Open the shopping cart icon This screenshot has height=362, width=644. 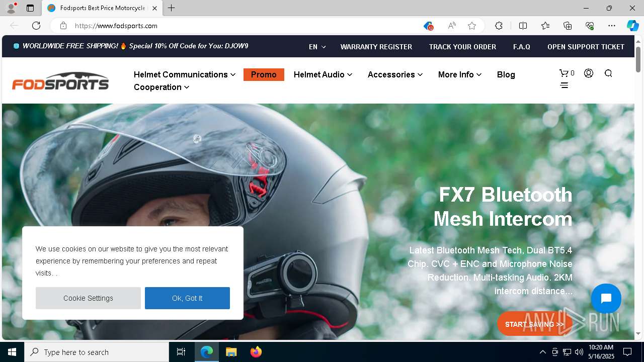click(x=564, y=73)
